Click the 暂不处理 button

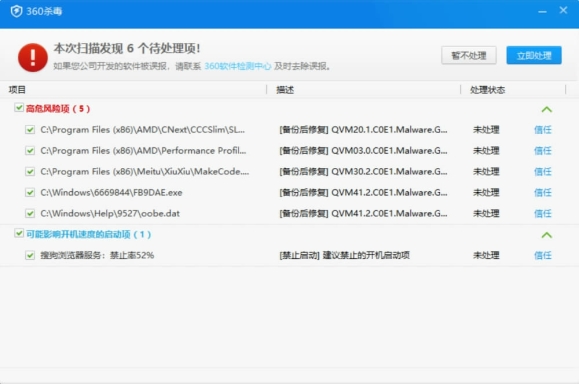pos(469,55)
